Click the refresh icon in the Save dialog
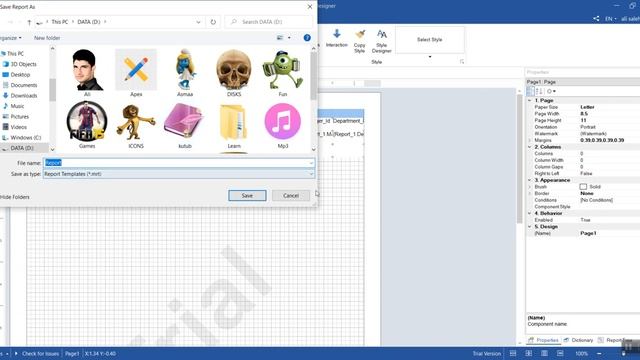This screenshot has height=360, width=640. (x=213, y=22)
